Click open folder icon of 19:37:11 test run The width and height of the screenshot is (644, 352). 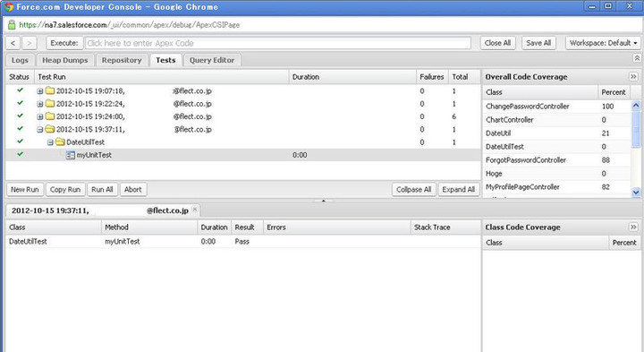[x=50, y=129]
